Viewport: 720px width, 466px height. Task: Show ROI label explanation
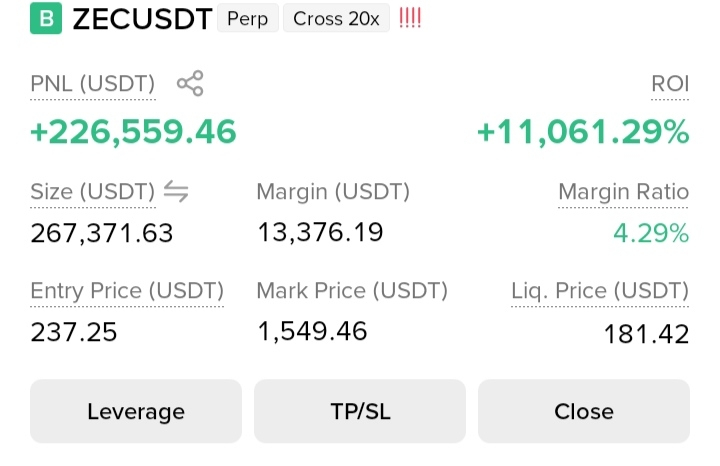[x=670, y=84]
